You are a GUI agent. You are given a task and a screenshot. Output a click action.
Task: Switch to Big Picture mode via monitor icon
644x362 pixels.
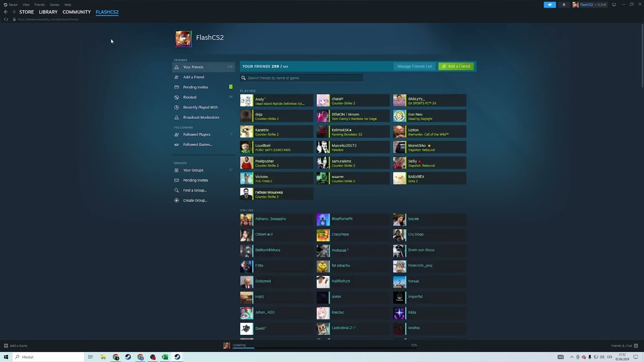(x=614, y=5)
